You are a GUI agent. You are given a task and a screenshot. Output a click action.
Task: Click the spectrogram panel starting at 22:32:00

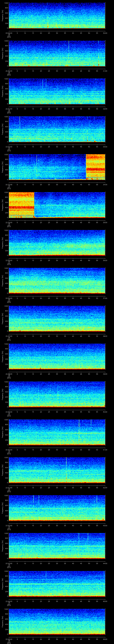pos(57,129)
